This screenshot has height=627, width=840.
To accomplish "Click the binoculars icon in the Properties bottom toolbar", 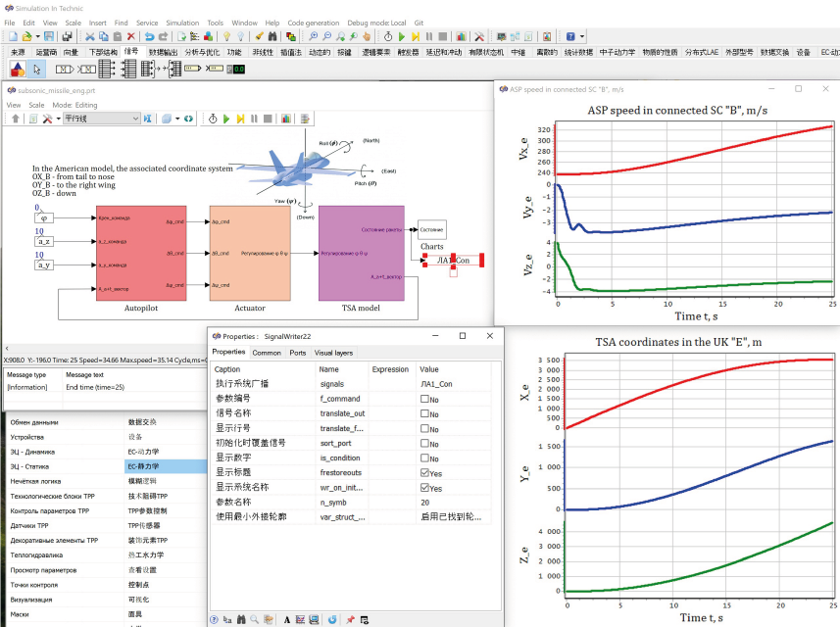I will pos(241,619).
